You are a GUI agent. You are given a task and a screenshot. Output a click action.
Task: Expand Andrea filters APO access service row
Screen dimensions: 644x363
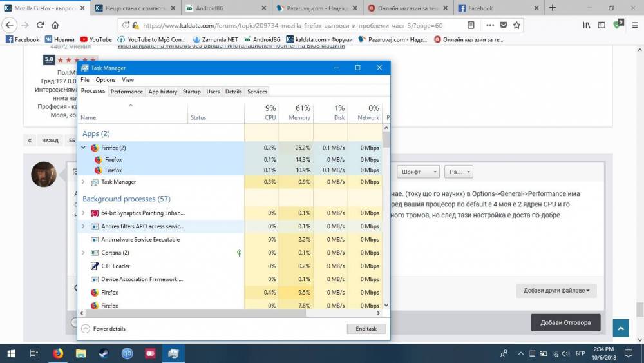[x=83, y=226]
